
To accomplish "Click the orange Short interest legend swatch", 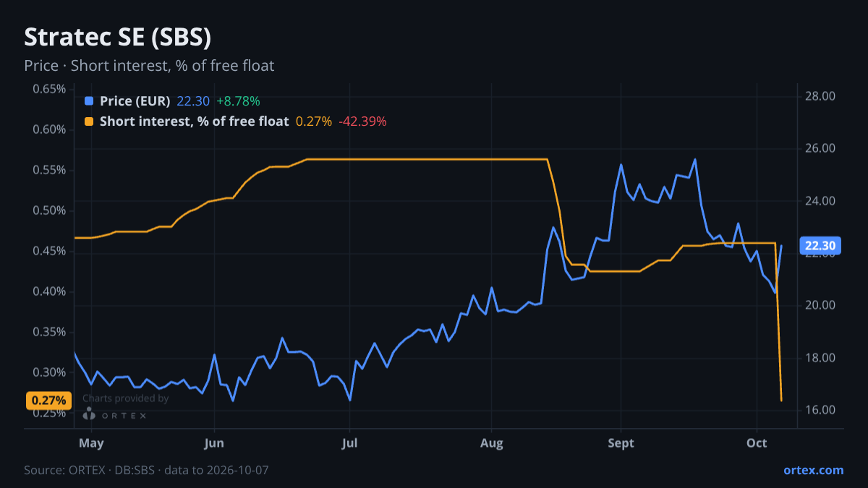I will (x=89, y=121).
